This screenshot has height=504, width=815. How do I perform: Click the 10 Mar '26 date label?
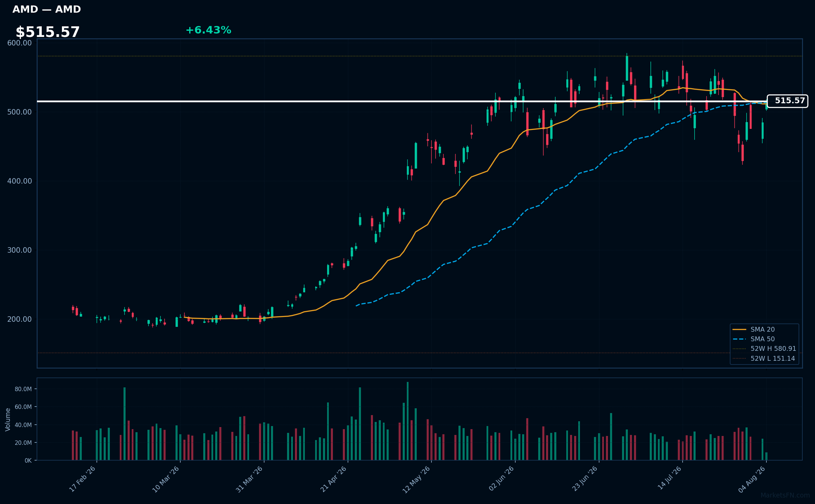point(166,479)
